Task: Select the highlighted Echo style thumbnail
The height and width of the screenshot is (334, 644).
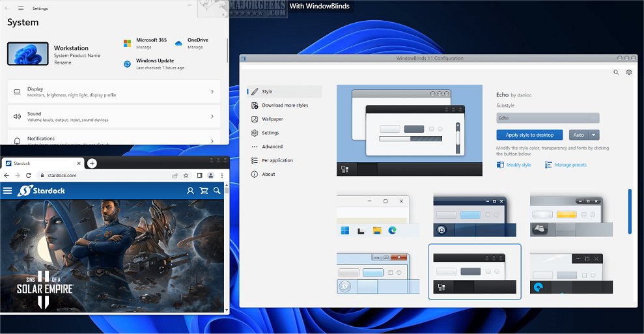Action: tap(475, 272)
